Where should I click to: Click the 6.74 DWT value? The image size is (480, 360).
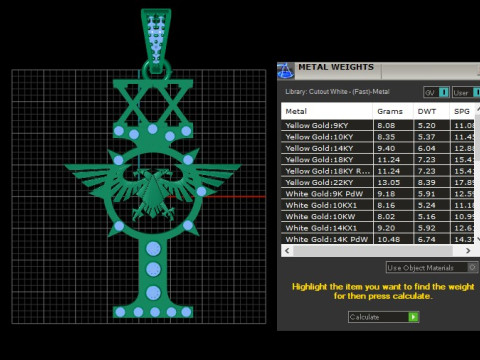click(x=427, y=239)
